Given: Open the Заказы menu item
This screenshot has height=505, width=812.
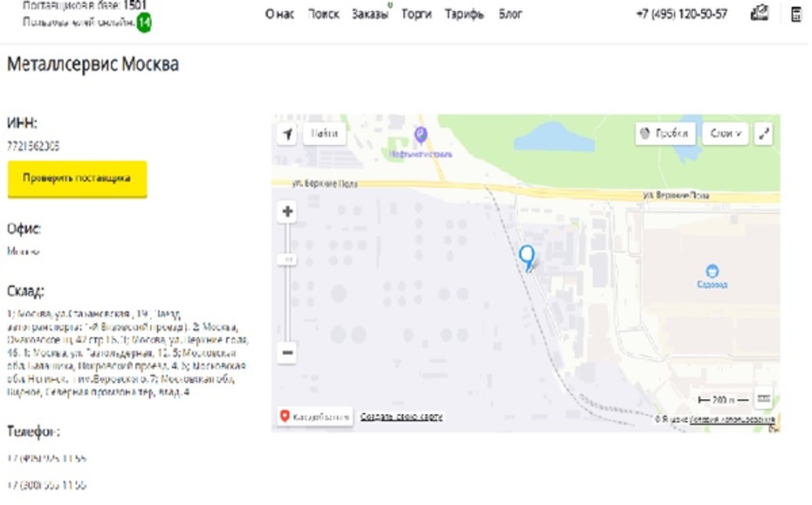Looking at the screenshot, I should (369, 14).
